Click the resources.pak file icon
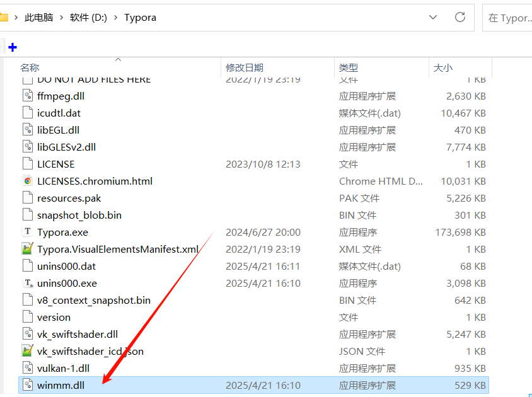 click(28, 198)
